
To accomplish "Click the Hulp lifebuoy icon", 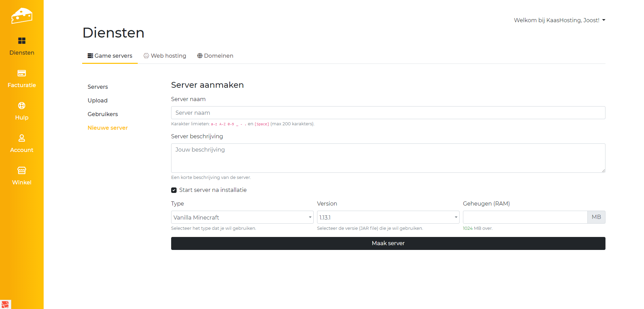I will click(x=22, y=106).
